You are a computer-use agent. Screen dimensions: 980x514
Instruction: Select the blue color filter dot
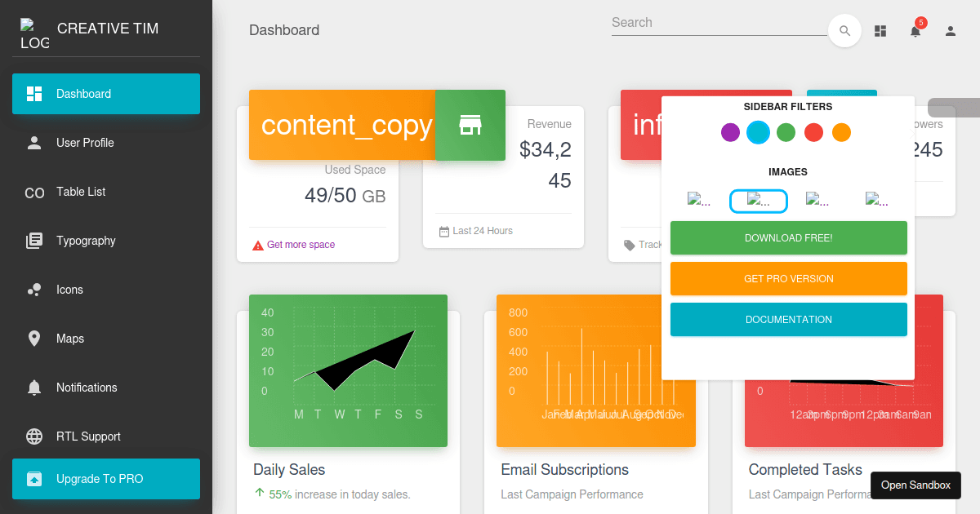[758, 132]
